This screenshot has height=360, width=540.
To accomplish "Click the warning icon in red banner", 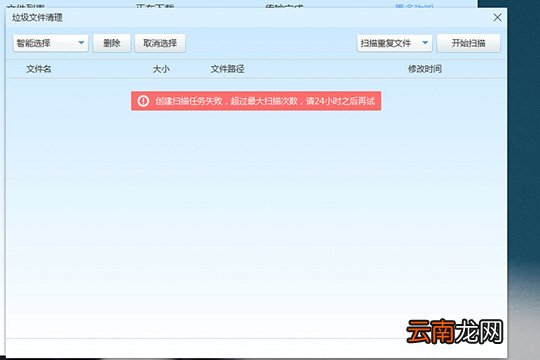I will tap(143, 101).
